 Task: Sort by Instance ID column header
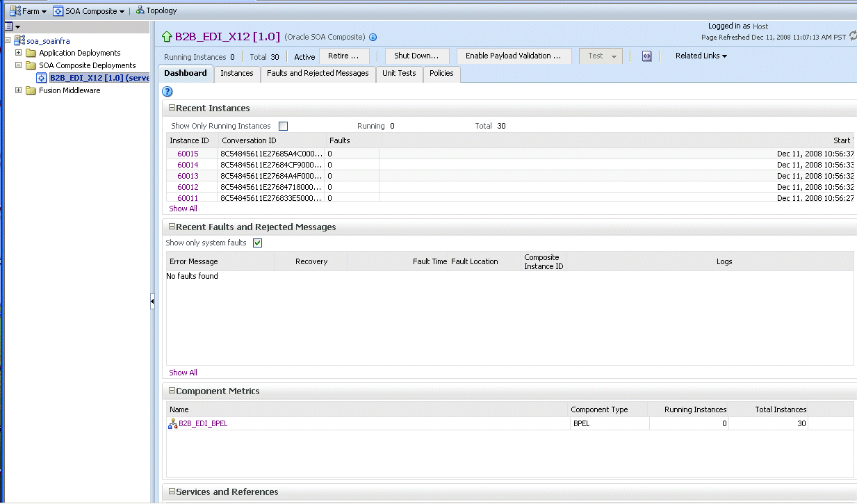click(x=193, y=140)
